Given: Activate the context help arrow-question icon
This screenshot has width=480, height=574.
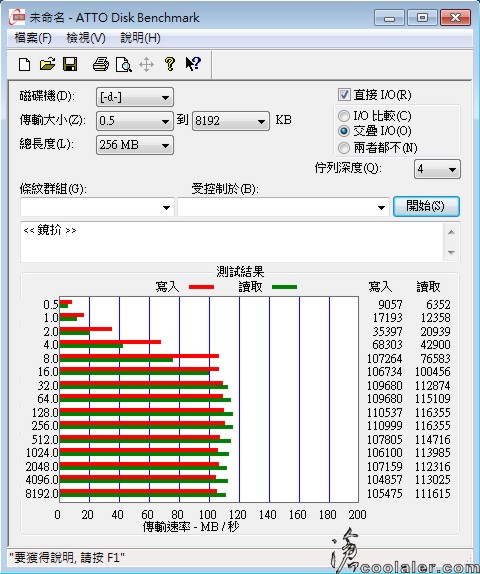Looking at the screenshot, I should click(193, 64).
